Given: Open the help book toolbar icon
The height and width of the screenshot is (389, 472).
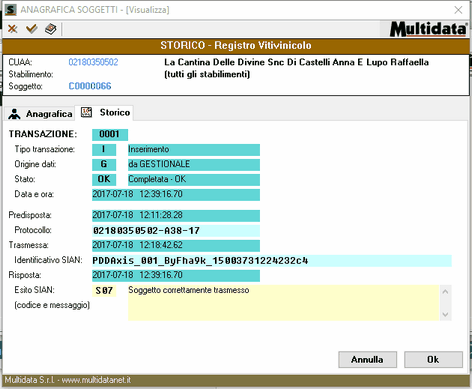Looking at the screenshot, I should (51, 29).
